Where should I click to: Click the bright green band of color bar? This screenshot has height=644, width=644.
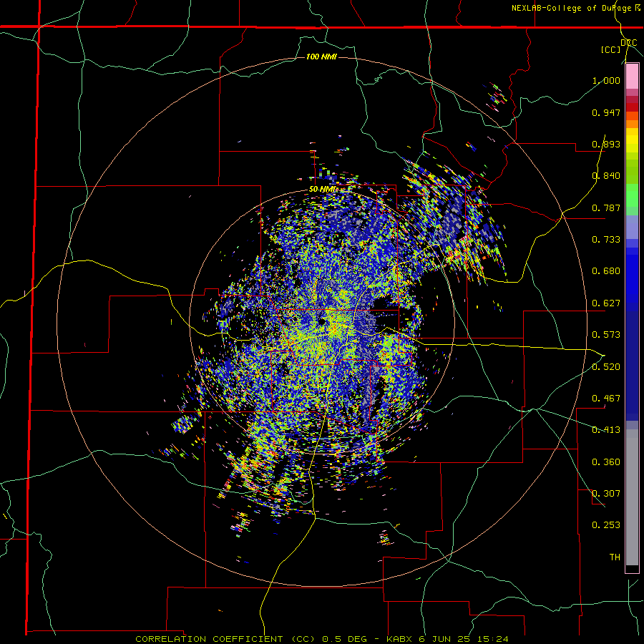(x=632, y=195)
